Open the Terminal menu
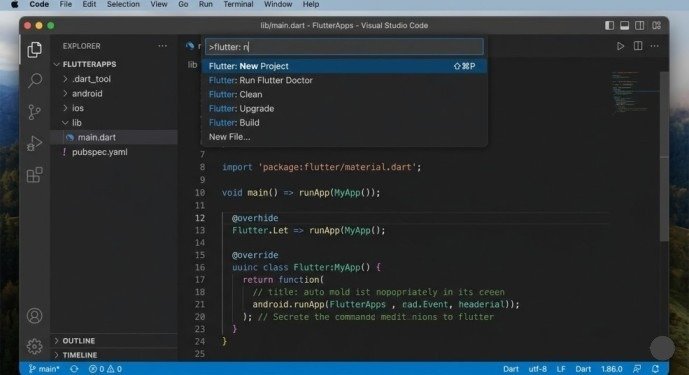The image size is (689, 375). coord(238,4)
